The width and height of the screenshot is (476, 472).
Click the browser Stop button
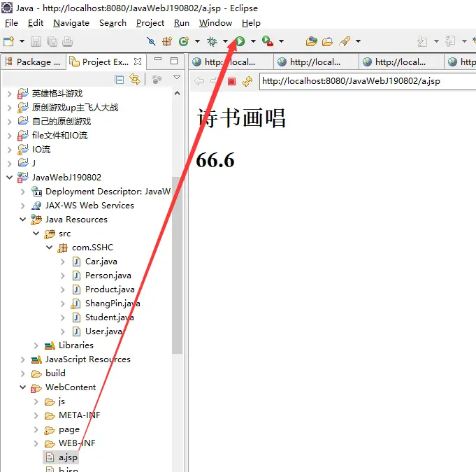pos(231,81)
